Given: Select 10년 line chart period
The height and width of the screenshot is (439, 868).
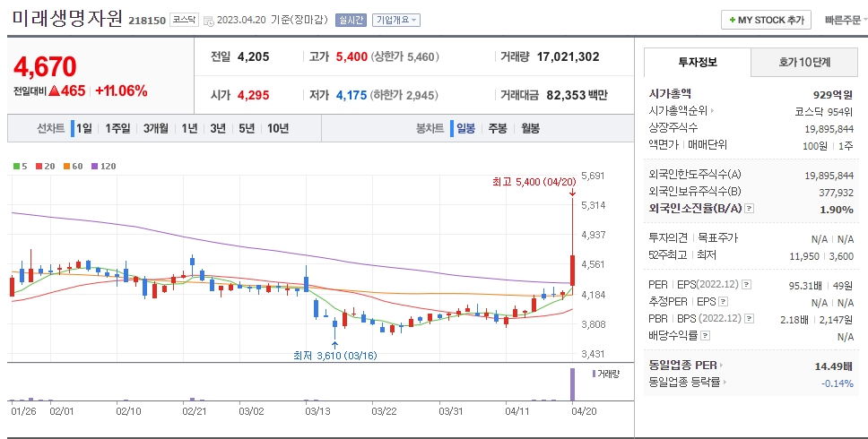Looking at the screenshot, I should click(x=278, y=129).
